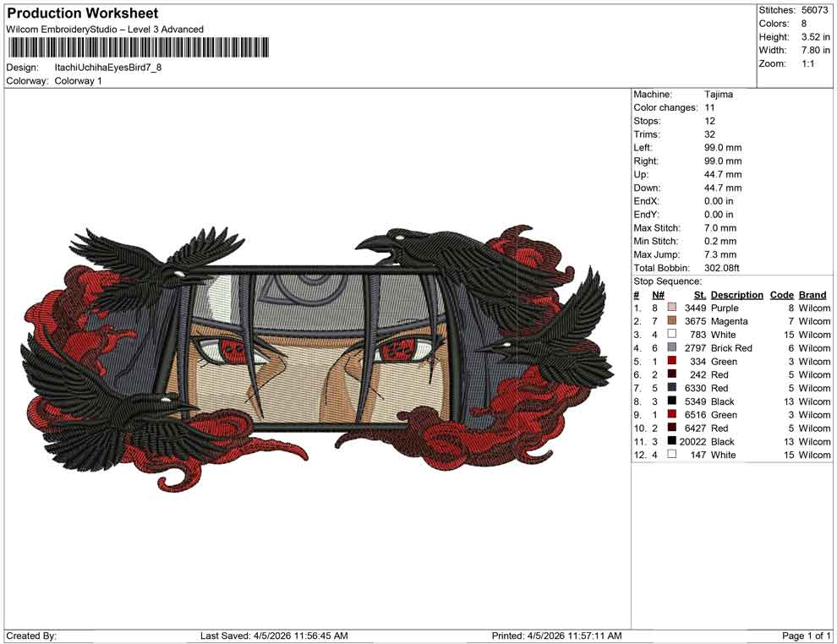This screenshot has width=837, height=644.
Task: Select the 'Printed: 4/5/2026 11:57:11 AM' text
Action: [x=556, y=636]
